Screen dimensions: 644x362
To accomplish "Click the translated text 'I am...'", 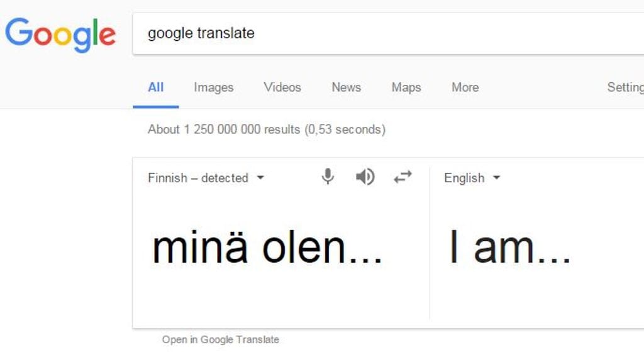I will (509, 248).
